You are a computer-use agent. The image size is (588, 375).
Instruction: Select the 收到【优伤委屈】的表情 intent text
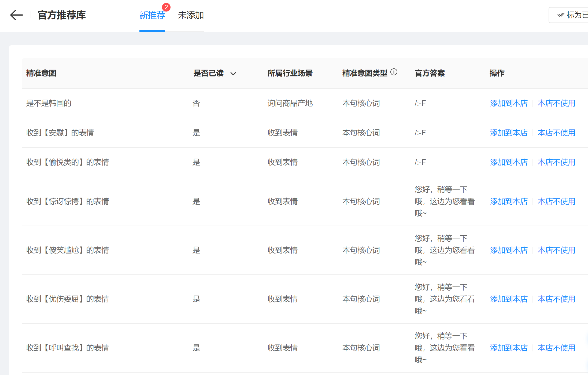[x=68, y=299]
